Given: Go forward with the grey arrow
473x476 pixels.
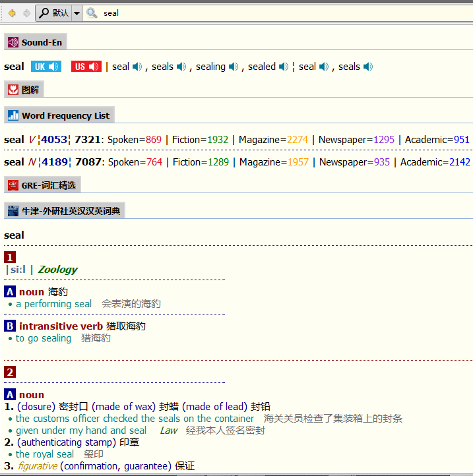Looking at the screenshot, I should point(27,13).
